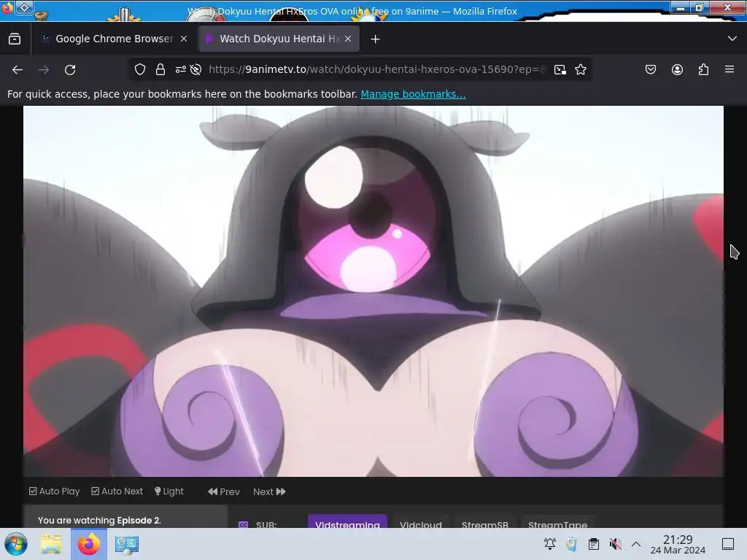Open the Firefox account icon
The height and width of the screenshot is (560, 747).
[677, 69]
